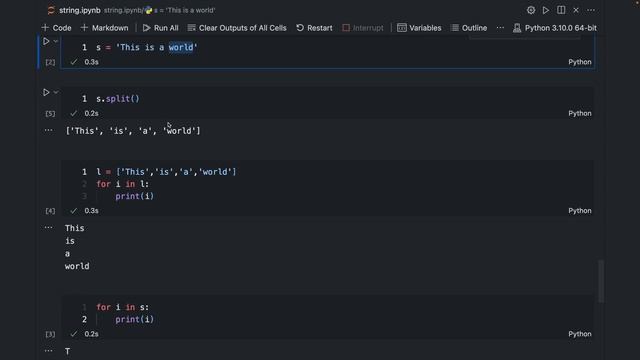Viewport: 640px width, 360px height.
Task: Click the execution count [4] label
Action: (50, 211)
